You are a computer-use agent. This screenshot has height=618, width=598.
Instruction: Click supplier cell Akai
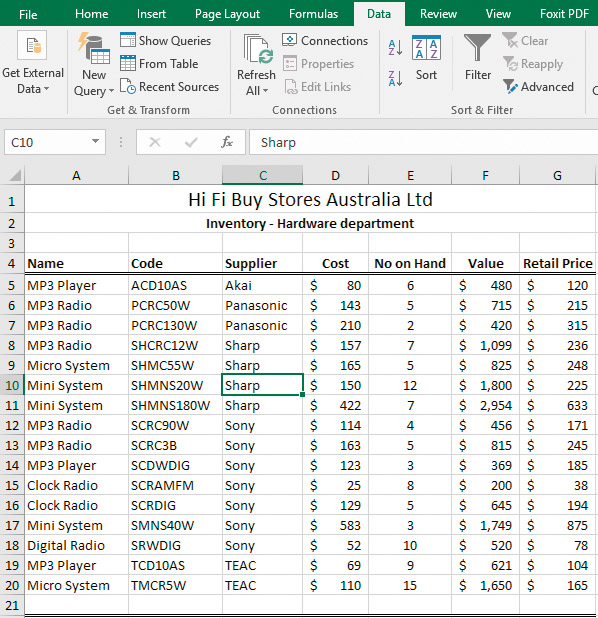click(263, 285)
